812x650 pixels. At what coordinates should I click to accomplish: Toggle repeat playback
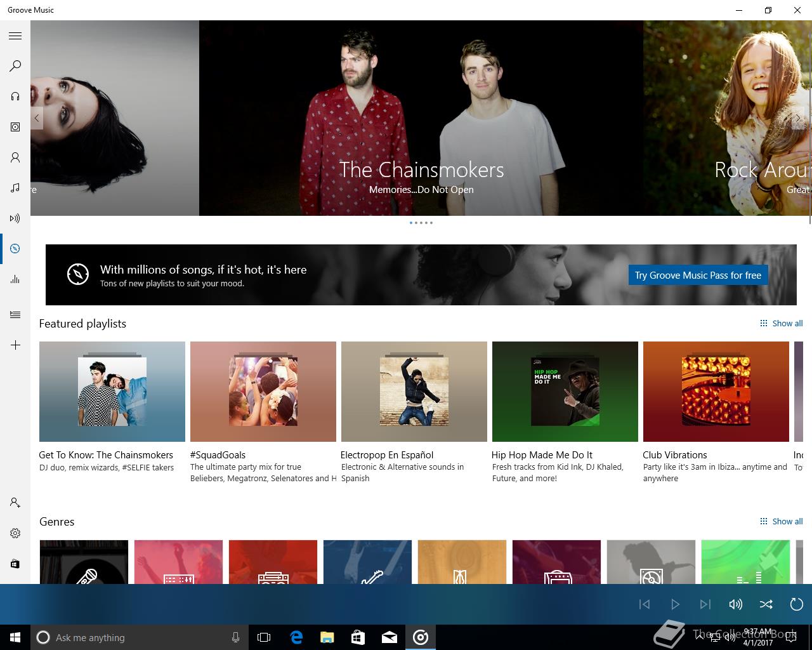(x=797, y=604)
